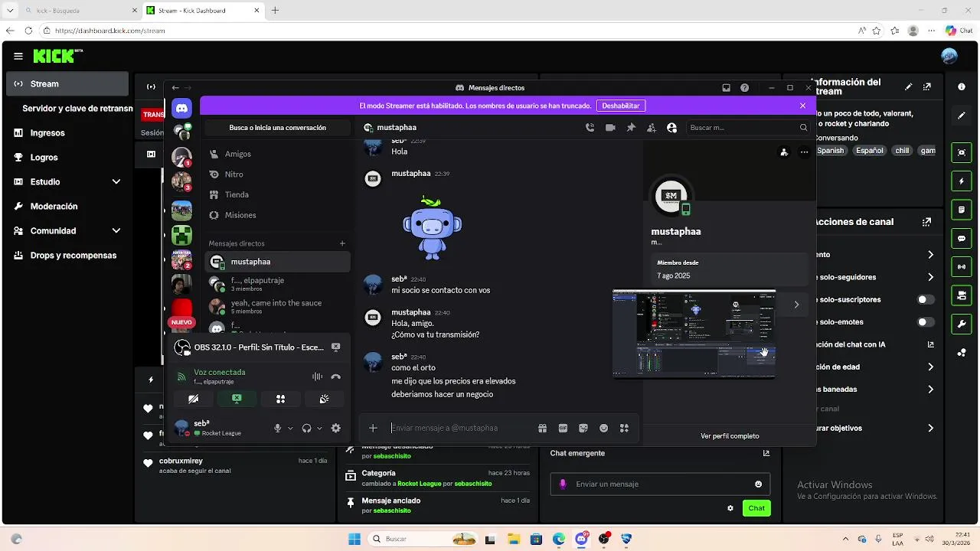Expand Estudio section in Kick sidebar
The width and height of the screenshot is (980, 551).
pos(116,182)
